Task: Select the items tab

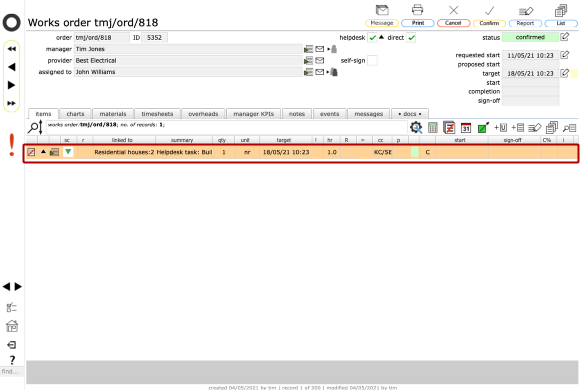Action: coord(43,114)
